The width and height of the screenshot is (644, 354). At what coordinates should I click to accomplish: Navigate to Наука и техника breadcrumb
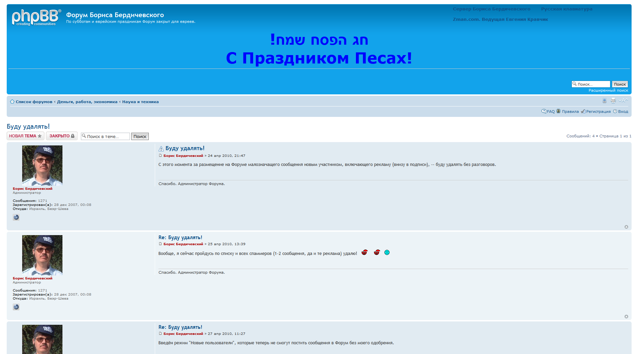pyautogui.click(x=140, y=102)
